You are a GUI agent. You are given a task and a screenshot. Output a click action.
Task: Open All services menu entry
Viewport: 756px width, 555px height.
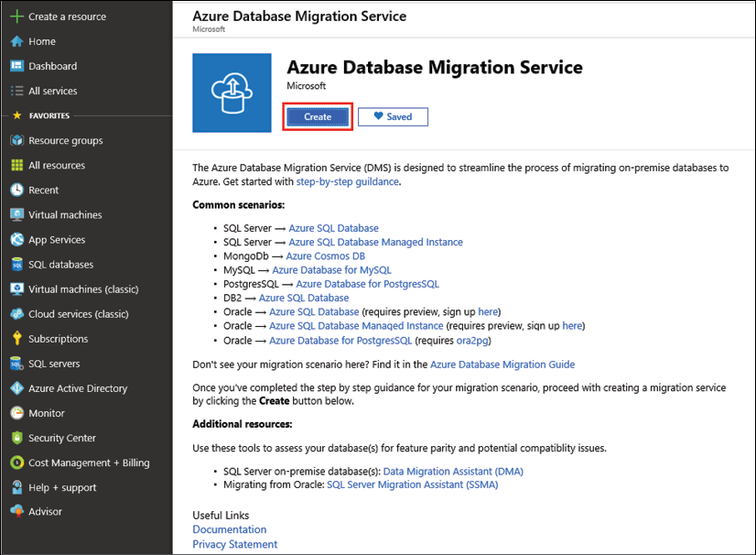click(52, 91)
